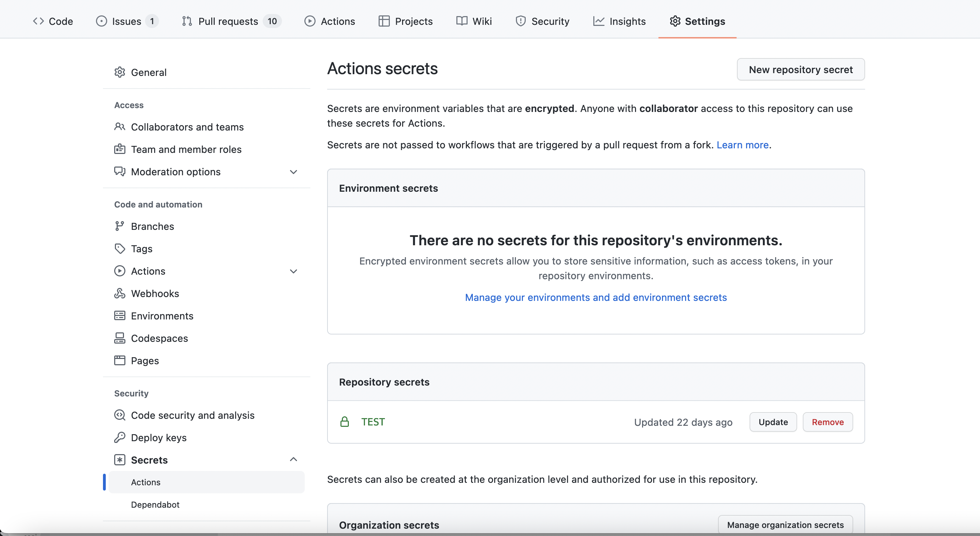Open Deploy keys via its key icon

[119, 437]
